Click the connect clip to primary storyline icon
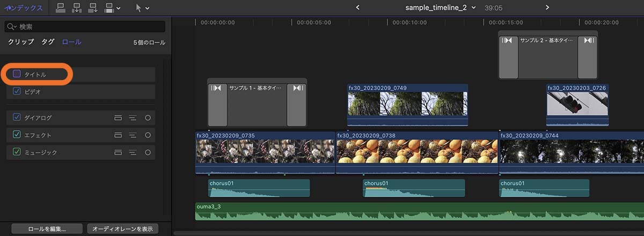Image resolution: width=644 pixels, height=236 pixels. 61,8
